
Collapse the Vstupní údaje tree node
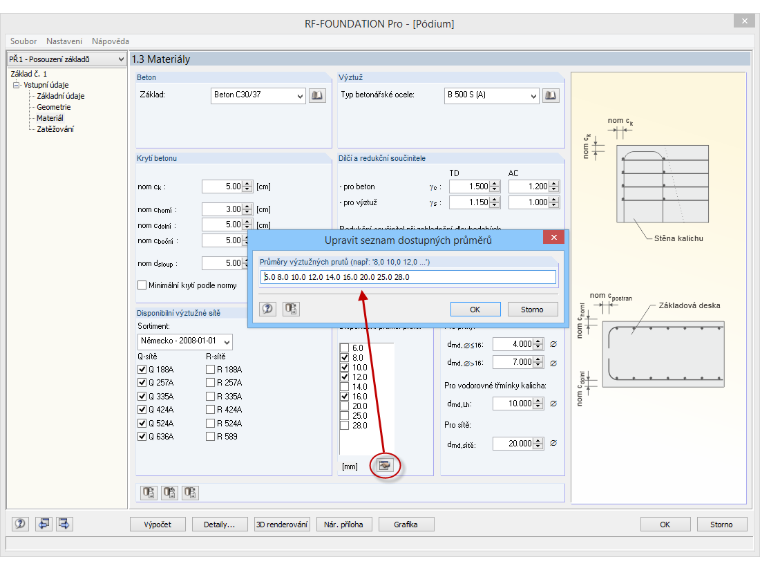[16, 85]
